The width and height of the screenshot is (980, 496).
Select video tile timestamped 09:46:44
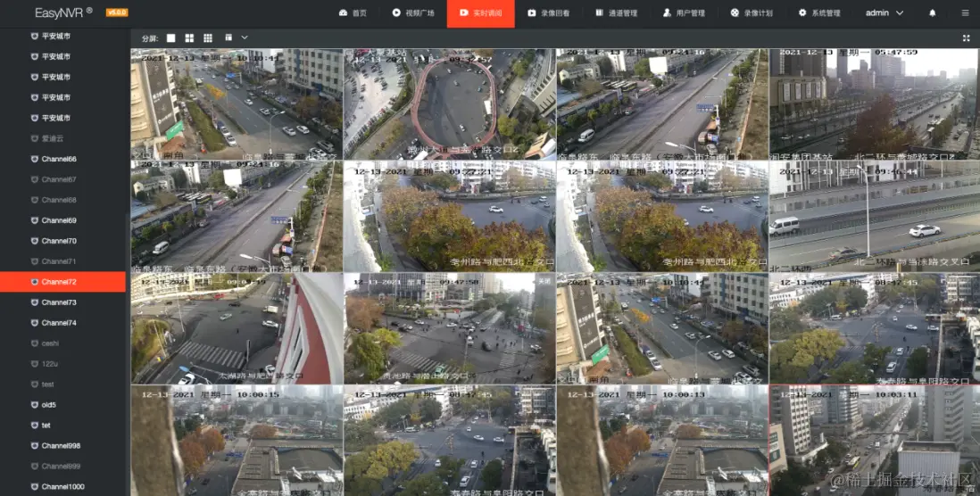[x=875, y=216]
